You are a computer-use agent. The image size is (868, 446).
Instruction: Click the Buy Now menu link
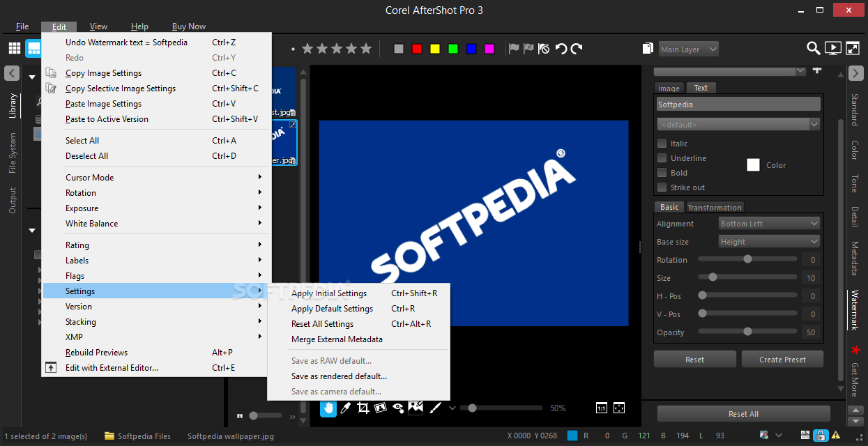[189, 26]
